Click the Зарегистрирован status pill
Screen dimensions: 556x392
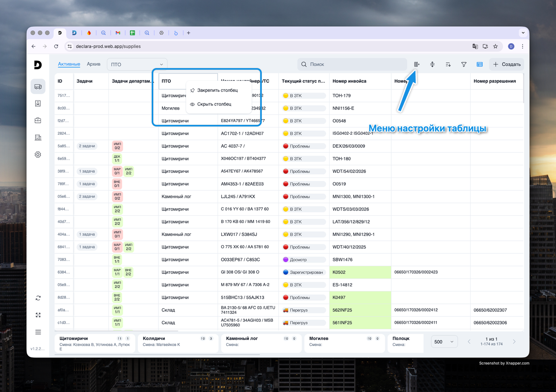[304, 272]
